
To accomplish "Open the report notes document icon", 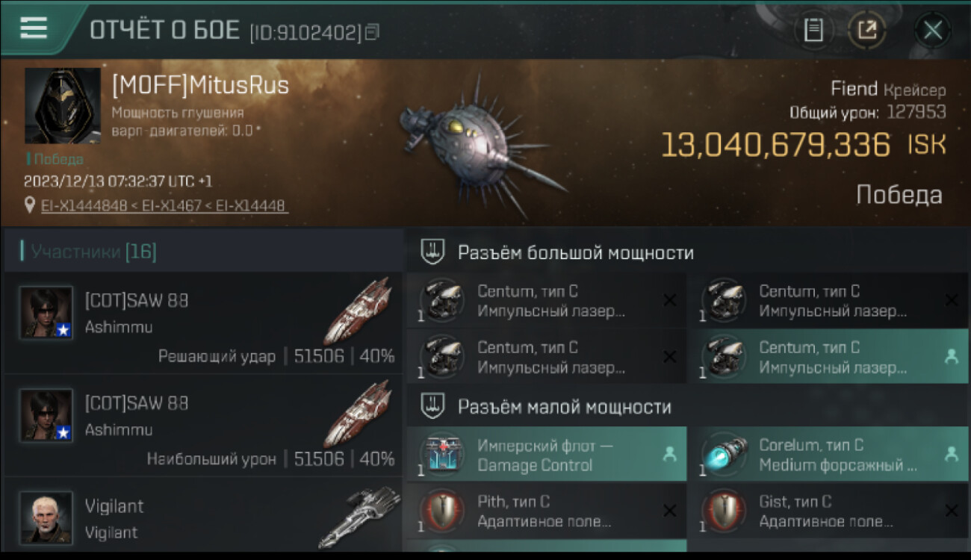I will point(813,31).
